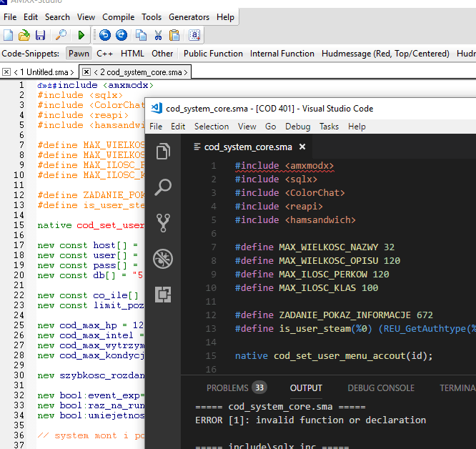Open the Debug view in activity bar

pos(163,258)
